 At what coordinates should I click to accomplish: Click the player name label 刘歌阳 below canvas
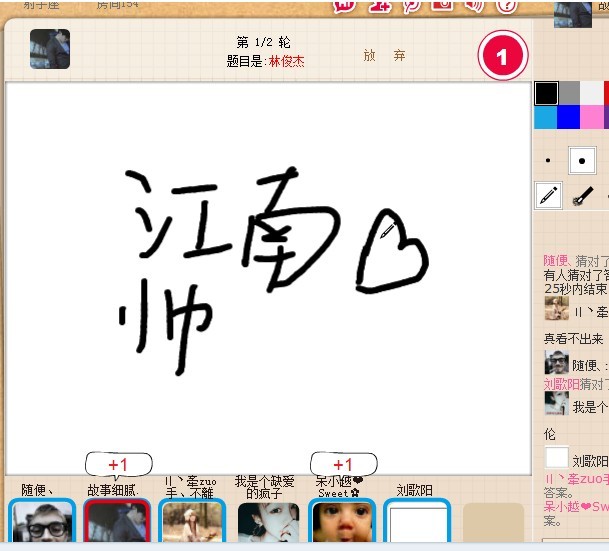pyautogui.click(x=414, y=490)
